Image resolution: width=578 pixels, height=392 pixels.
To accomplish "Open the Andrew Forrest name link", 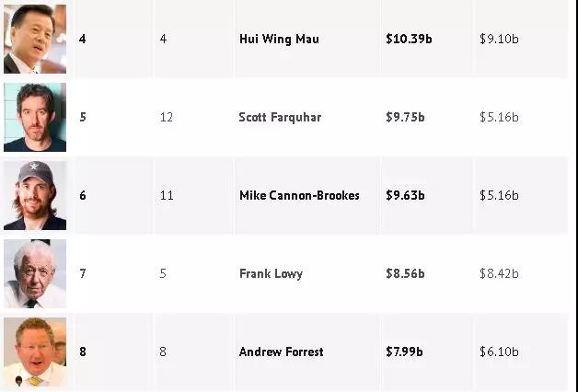I will click(x=281, y=352).
